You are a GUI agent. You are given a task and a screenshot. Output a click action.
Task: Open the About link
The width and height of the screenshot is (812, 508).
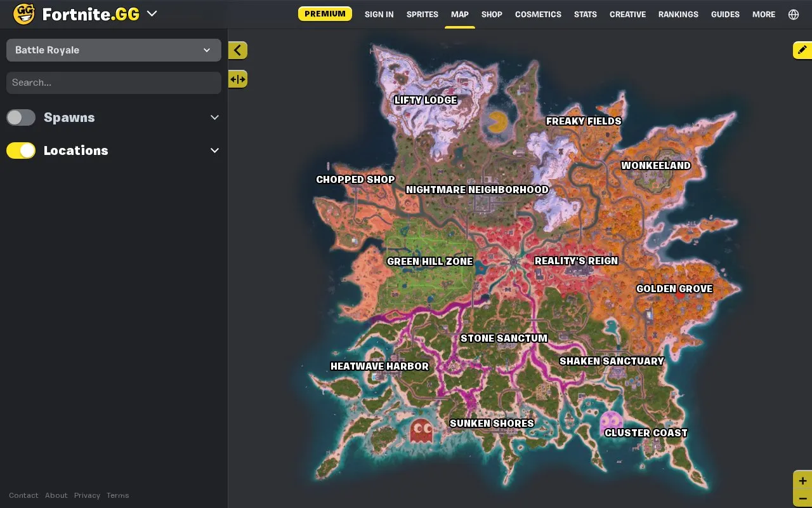click(56, 495)
